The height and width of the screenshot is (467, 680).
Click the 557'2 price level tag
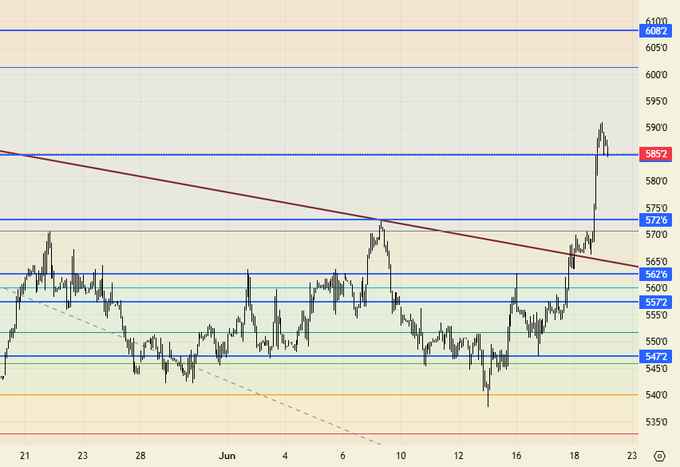click(657, 302)
